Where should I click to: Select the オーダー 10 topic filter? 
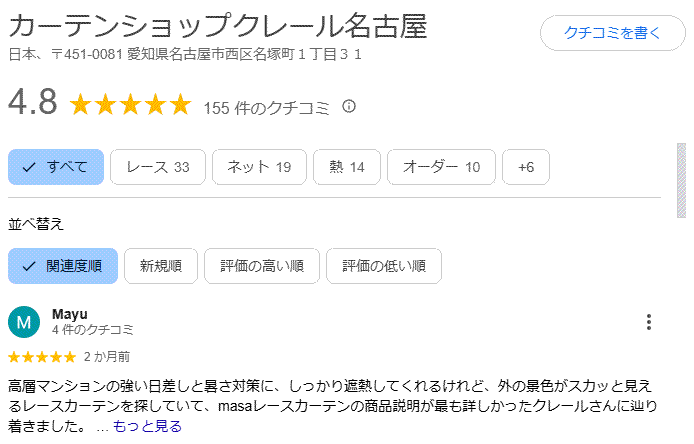(x=441, y=167)
